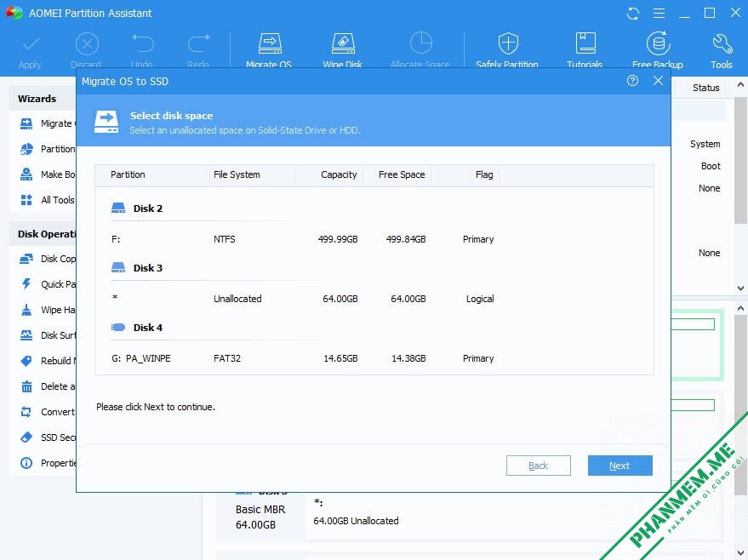Select Disk Copy in sidebar
Image resolution: width=748 pixels, height=560 pixels.
(x=47, y=259)
